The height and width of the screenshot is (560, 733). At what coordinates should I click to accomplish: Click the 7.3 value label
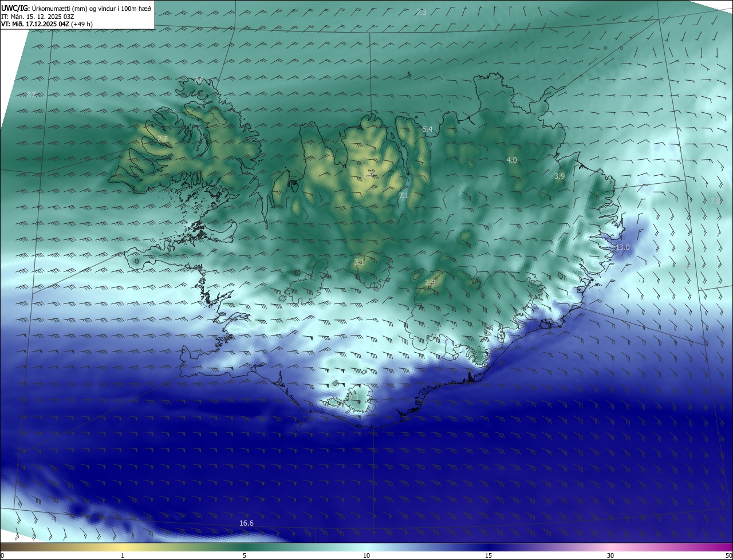pos(421,12)
